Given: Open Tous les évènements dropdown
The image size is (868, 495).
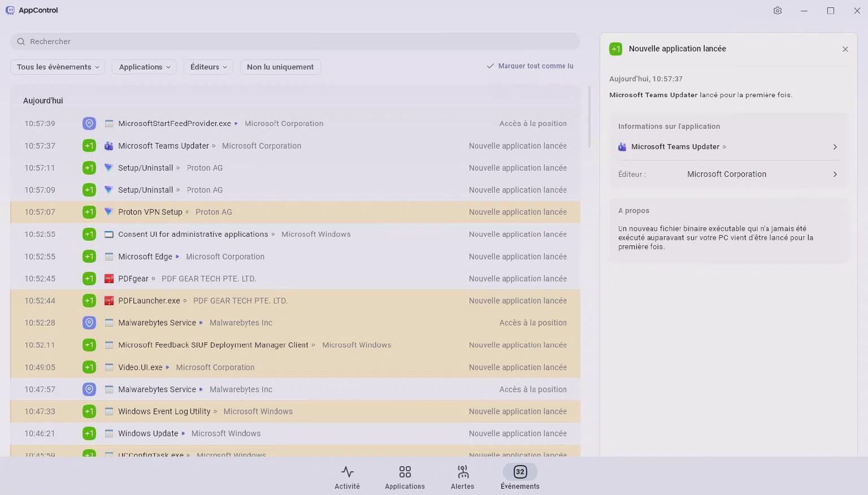Looking at the screenshot, I should [58, 67].
